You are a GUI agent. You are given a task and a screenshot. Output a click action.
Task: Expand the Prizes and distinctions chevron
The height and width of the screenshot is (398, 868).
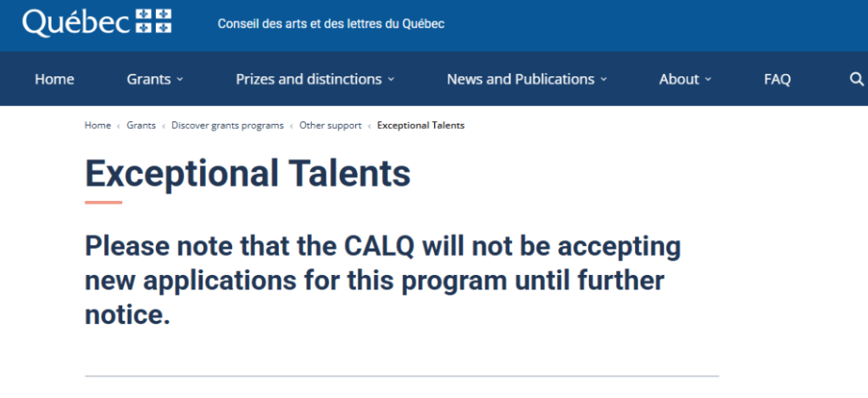(x=391, y=80)
